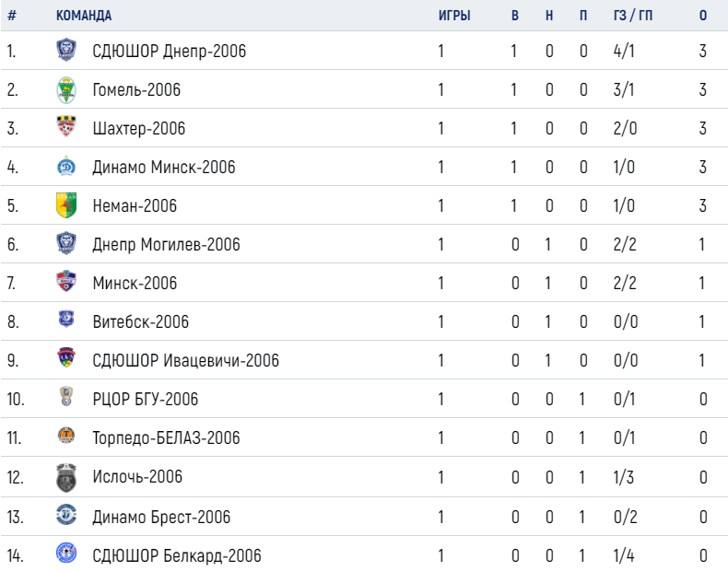Open the СДЮШОР Ивацевичи-2006 team page
This screenshot has width=728, height=571.
[186, 360]
